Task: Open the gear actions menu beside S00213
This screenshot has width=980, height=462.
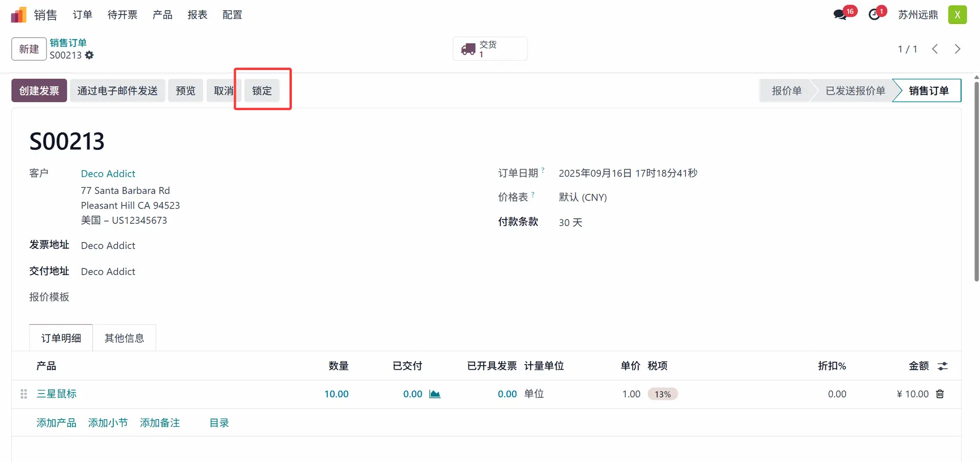Action: [x=89, y=55]
